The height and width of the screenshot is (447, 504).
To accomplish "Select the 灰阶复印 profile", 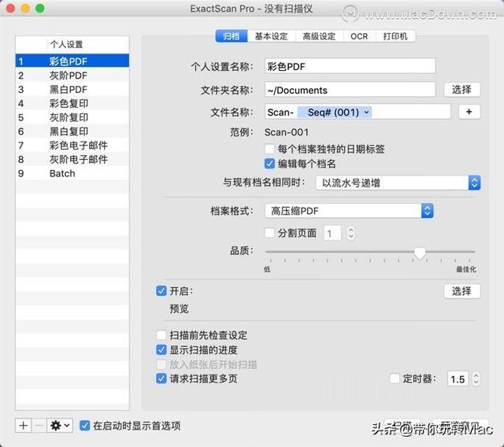I will pyautogui.click(x=72, y=117).
